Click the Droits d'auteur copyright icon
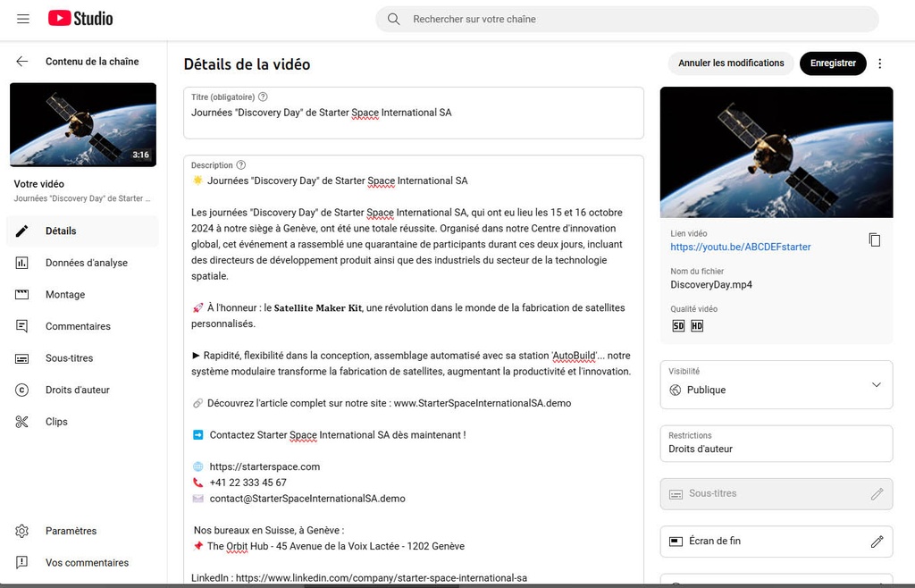This screenshot has height=588, width=915. (x=21, y=390)
